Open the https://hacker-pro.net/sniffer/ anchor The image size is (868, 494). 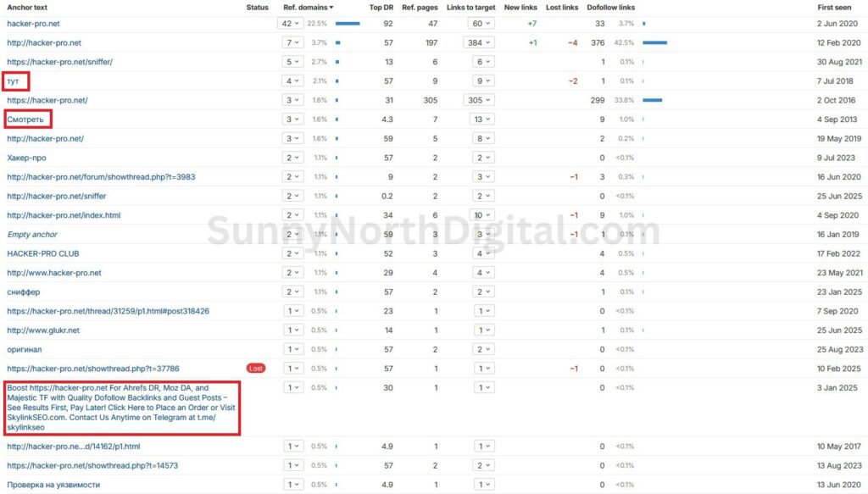tap(59, 62)
